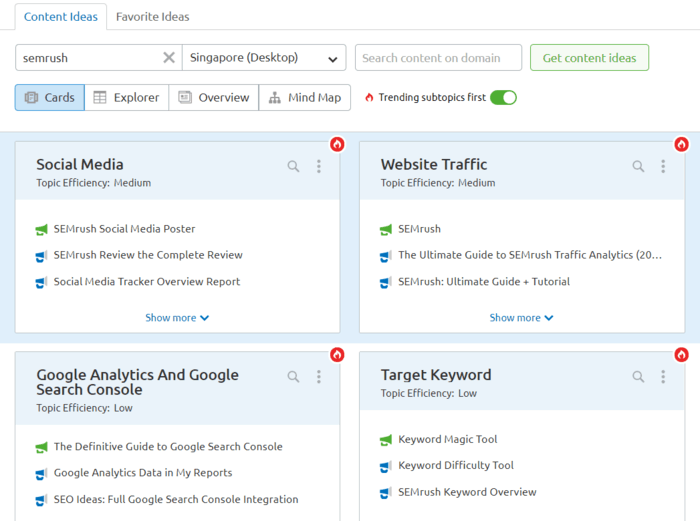Click Google Analytics And Google Search Console title
This screenshot has width=700, height=521.
[x=138, y=382]
